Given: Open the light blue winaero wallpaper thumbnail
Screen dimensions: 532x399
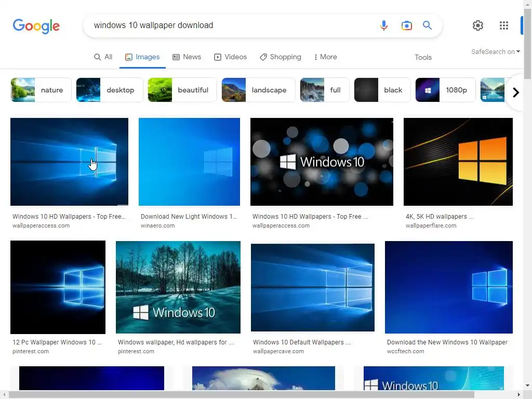Looking at the screenshot, I should (x=189, y=162).
